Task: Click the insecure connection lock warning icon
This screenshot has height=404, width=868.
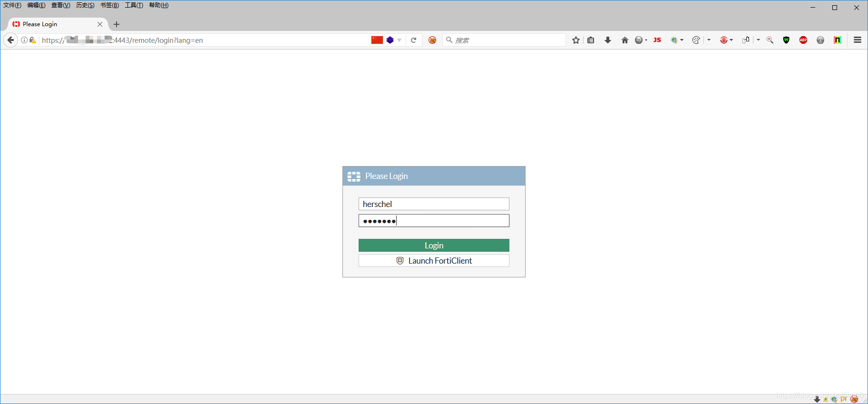Action: [32, 40]
